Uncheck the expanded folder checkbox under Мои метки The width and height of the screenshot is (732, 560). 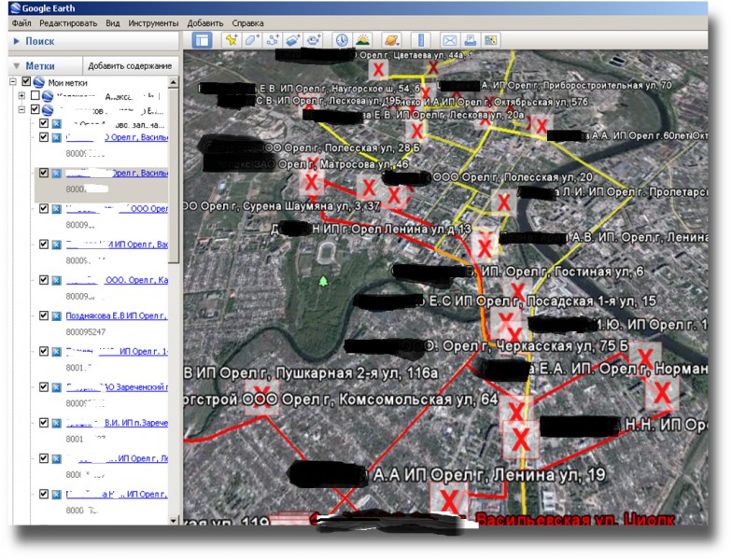point(35,109)
